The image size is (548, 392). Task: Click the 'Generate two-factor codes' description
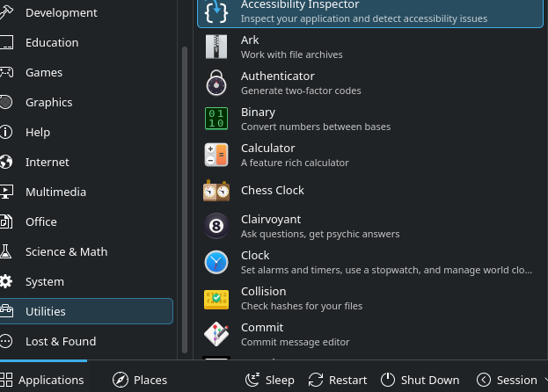click(301, 91)
